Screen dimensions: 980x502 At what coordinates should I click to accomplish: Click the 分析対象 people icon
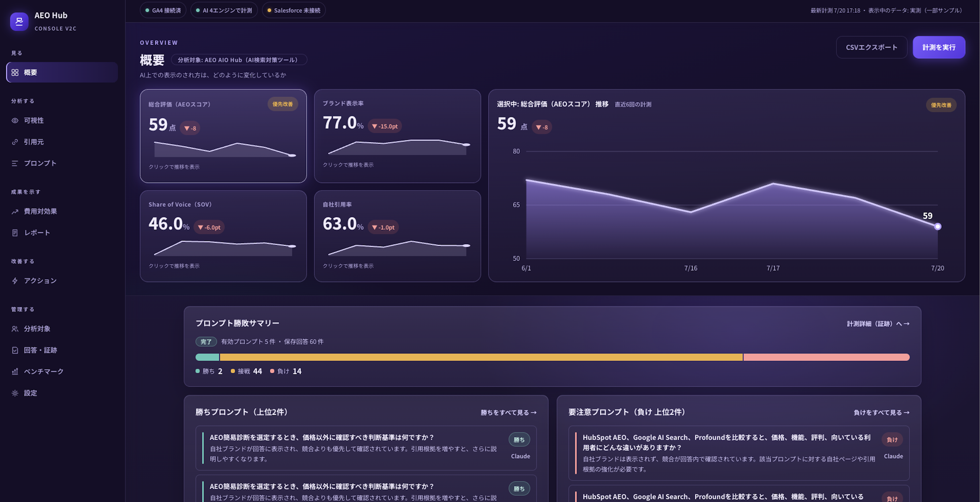[x=15, y=329]
